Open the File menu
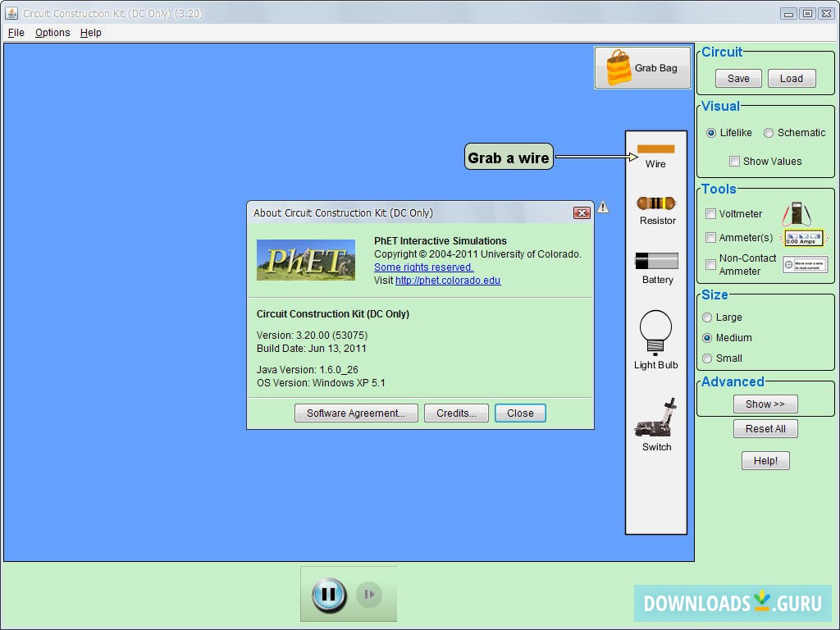Viewport: 840px width, 630px height. [16, 33]
